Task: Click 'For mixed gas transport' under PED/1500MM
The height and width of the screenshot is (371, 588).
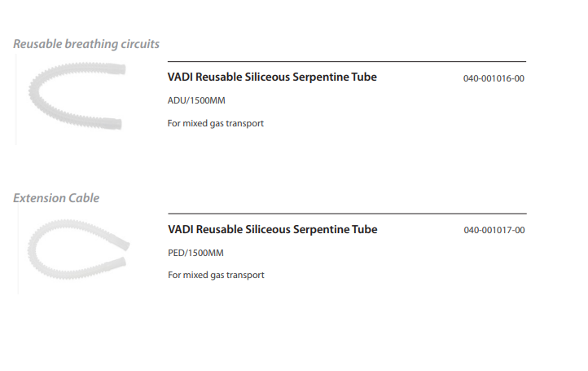Action: 216,276
